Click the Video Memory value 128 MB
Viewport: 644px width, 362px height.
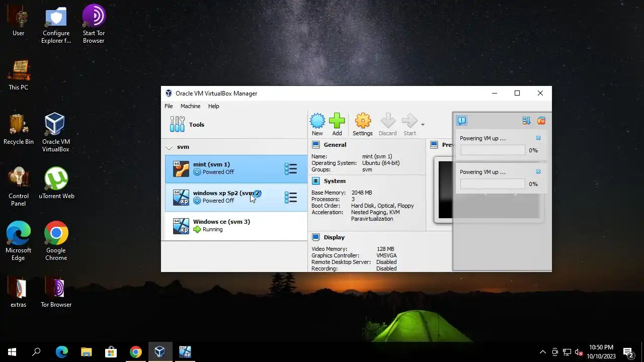[x=385, y=249]
